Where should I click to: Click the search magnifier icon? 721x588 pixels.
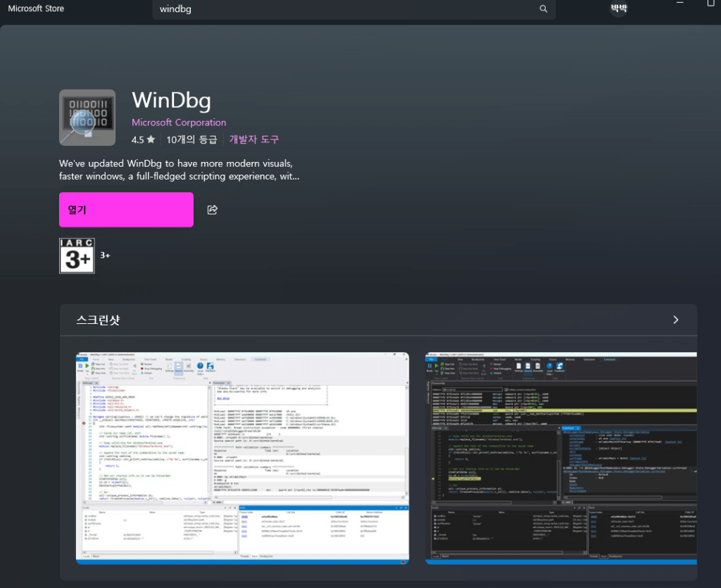point(543,9)
